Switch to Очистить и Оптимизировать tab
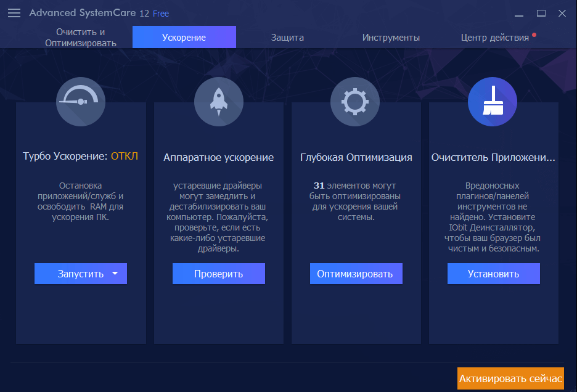Viewport: 577px width, 392px height. click(x=81, y=37)
